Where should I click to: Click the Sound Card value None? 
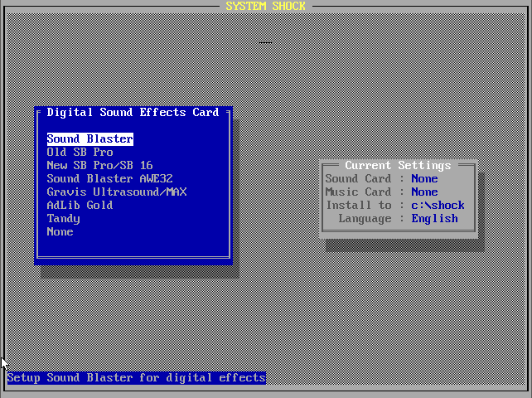tap(424, 179)
